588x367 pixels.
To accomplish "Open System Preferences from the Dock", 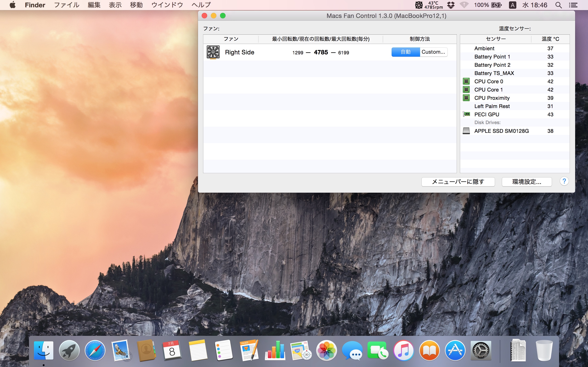I will point(481,351).
